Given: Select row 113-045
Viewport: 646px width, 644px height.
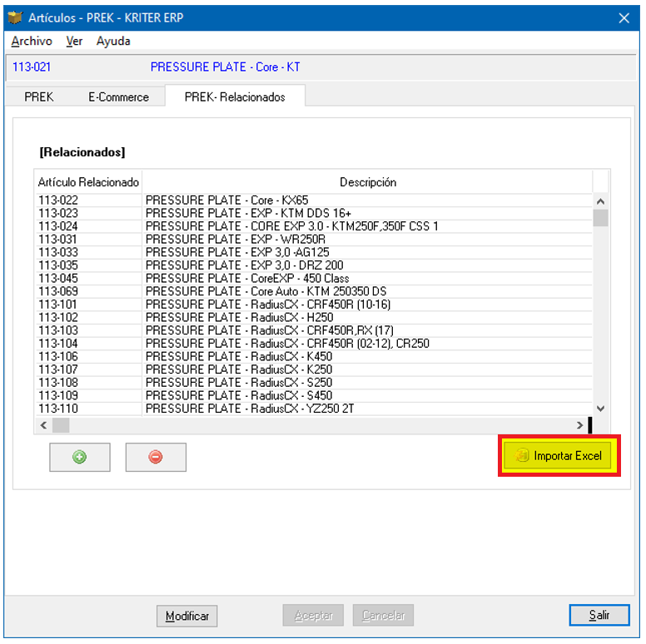Looking at the screenshot, I should [x=314, y=279].
